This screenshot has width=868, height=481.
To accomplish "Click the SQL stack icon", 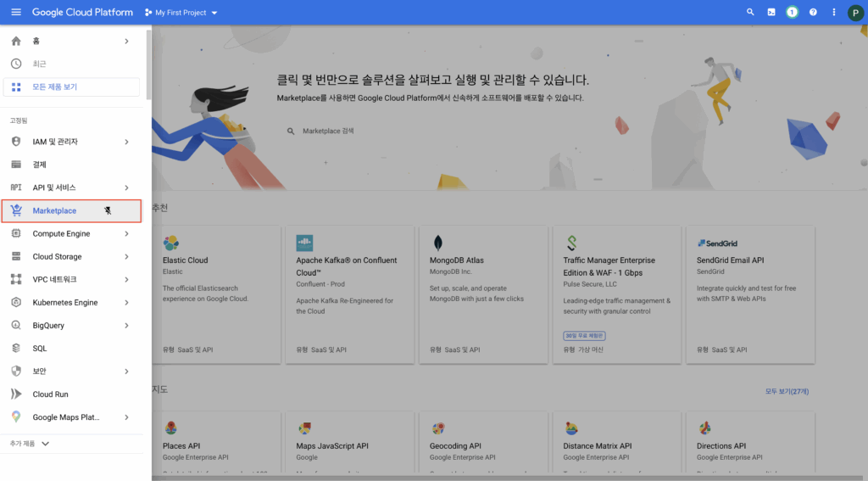I will click(16, 348).
